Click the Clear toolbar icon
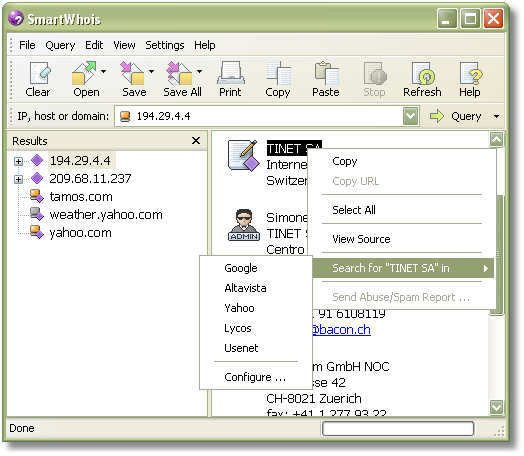Image resolution: width=524 pixels, height=456 pixels. pyautogui.click(x=39, y=73)
